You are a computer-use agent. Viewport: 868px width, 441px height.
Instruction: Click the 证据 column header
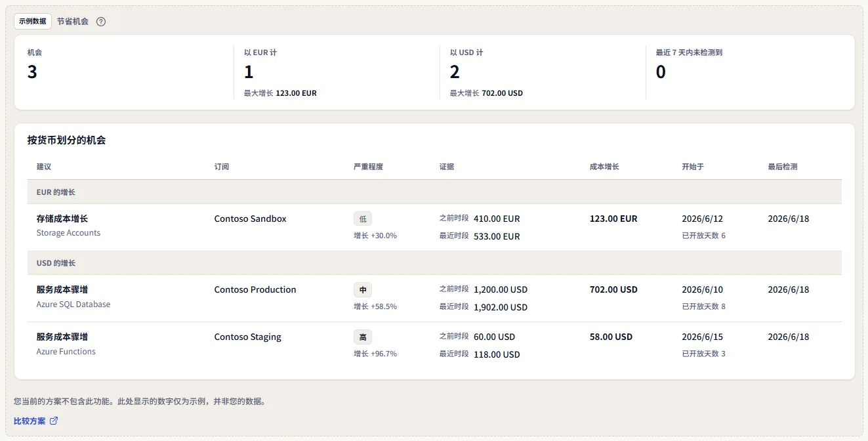pyautogui.click(x=447, y=167)
